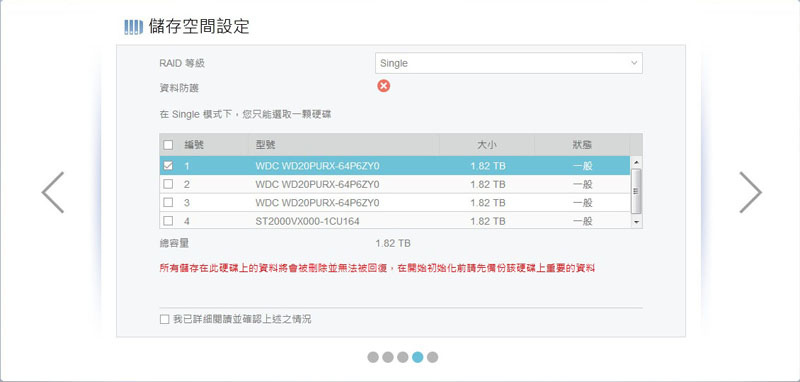
Task: Jump to fifth step page dot
Action: coord(432,357)
